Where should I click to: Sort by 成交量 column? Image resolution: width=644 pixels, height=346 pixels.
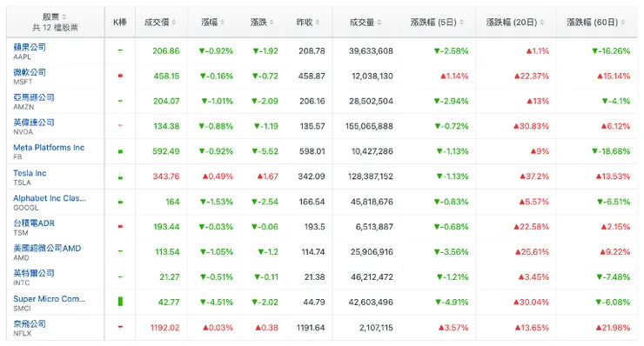366,22
